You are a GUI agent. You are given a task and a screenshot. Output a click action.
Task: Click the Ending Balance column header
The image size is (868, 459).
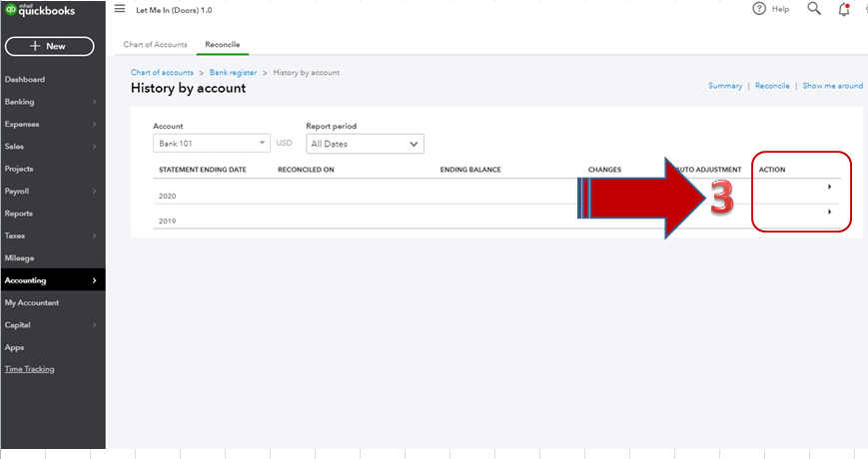click(x=470, y=170)
